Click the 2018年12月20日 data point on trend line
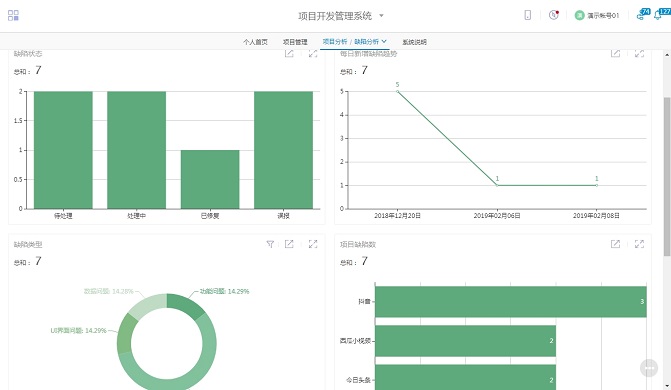 pyautogui.click(x=398, y=91)
